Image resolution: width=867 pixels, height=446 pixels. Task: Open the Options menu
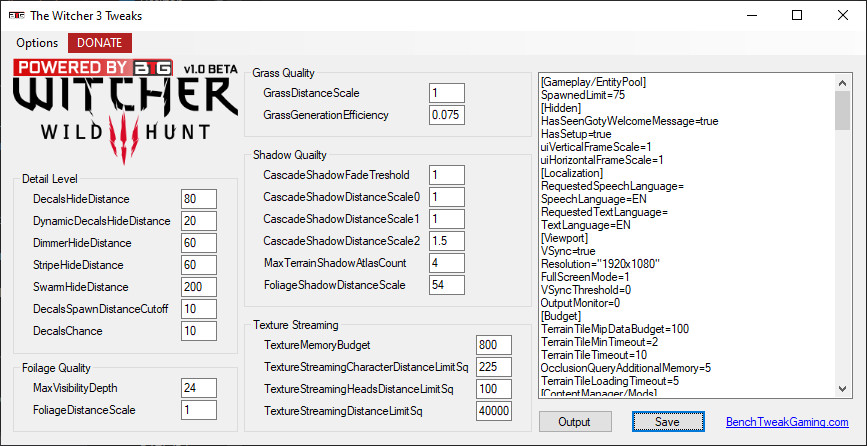pos(37,43)
